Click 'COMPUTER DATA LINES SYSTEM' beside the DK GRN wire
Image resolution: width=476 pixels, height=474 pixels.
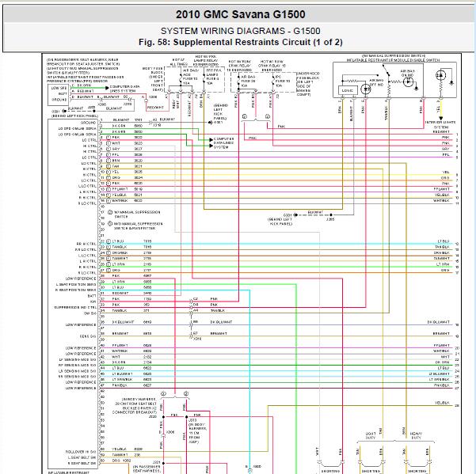[124, 89]
